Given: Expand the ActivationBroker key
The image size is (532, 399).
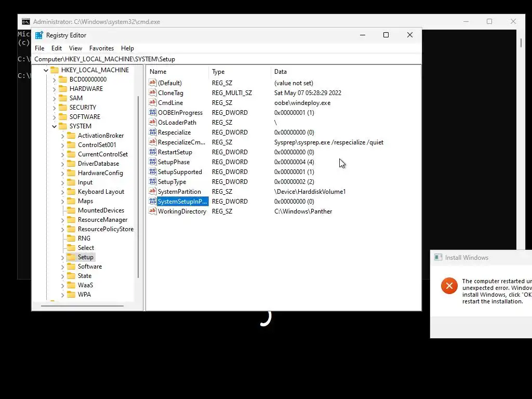Looking at the screenshot, I should coord(62,136).
